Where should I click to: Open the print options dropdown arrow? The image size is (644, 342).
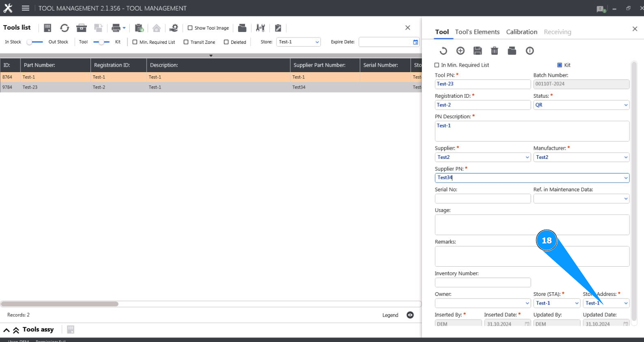coord(124,28)
